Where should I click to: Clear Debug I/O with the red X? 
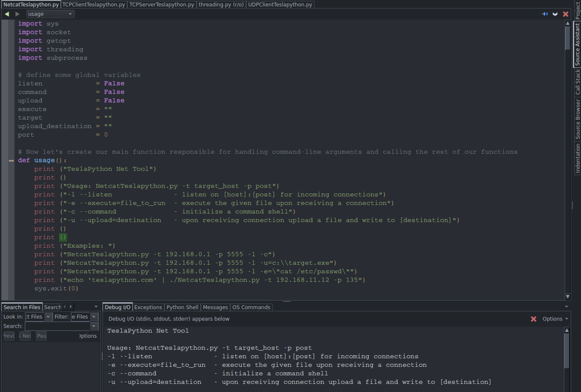click(x=534, y=319)
